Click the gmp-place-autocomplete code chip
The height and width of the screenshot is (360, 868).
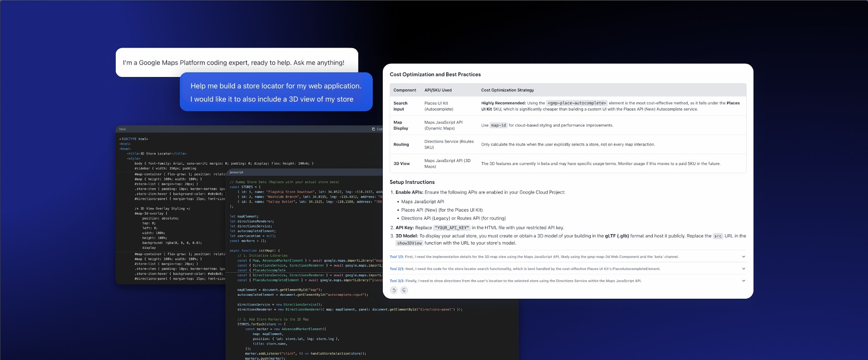click(577, 103)
